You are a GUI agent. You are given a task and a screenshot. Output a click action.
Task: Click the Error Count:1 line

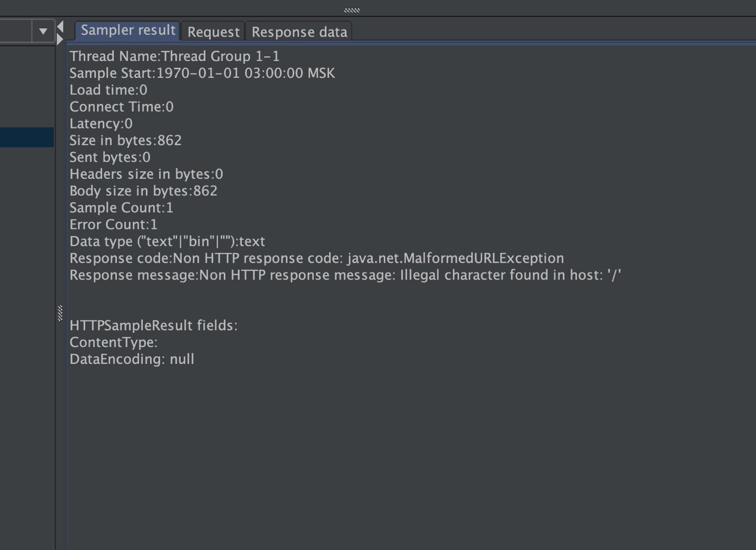tap(113, 224)
